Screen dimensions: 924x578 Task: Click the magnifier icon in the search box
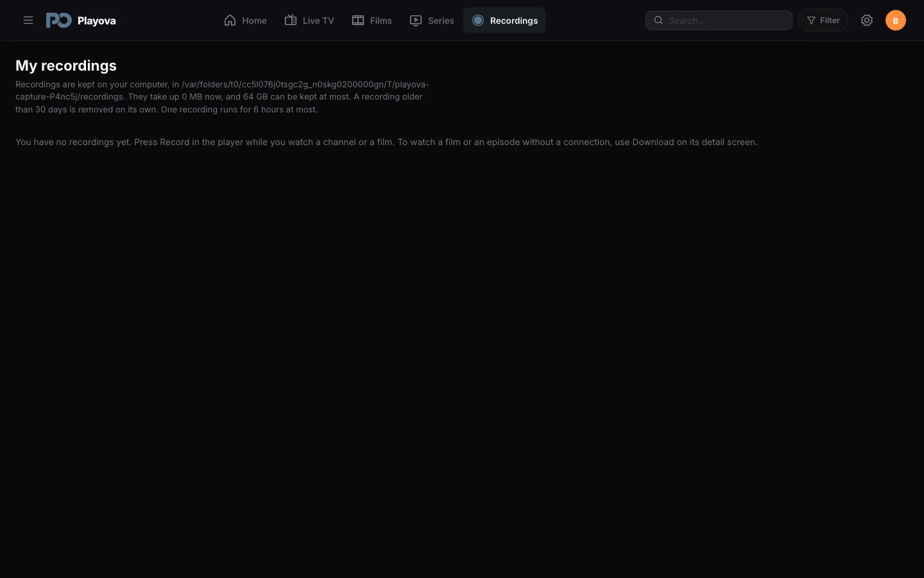coord(658,21)
